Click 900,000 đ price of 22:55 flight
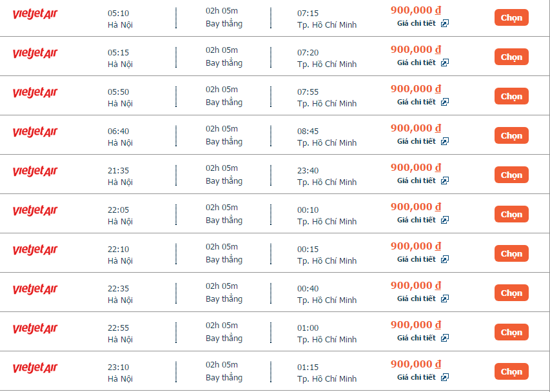Screen dimensions: 550x392 coord(416,325)
